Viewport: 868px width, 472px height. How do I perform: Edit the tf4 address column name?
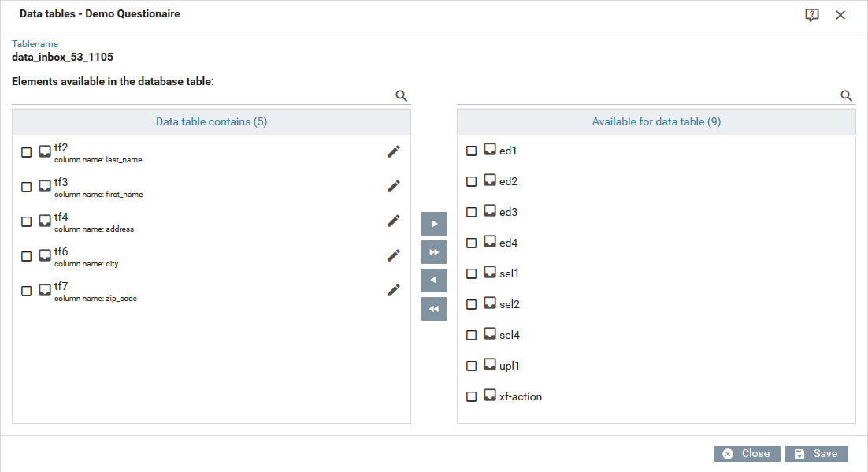pyautogui.click(x=394, y=221)
